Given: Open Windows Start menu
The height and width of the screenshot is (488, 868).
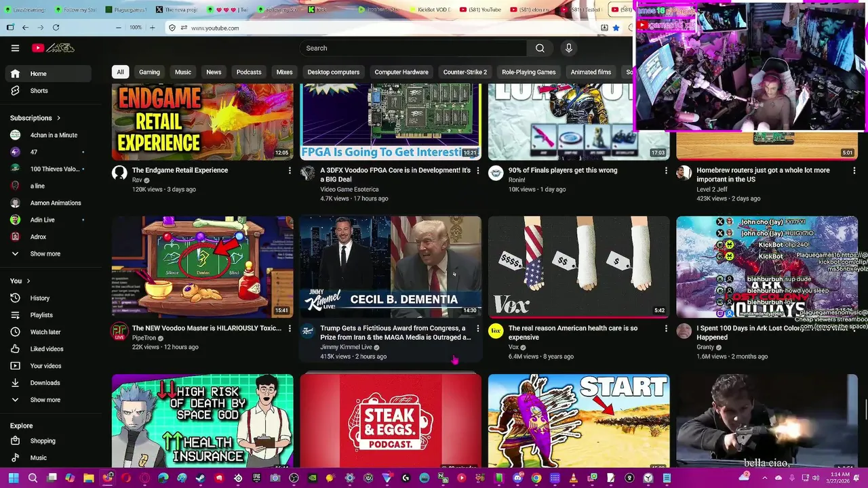Looking at the screenshot, I should pos(13,478).
